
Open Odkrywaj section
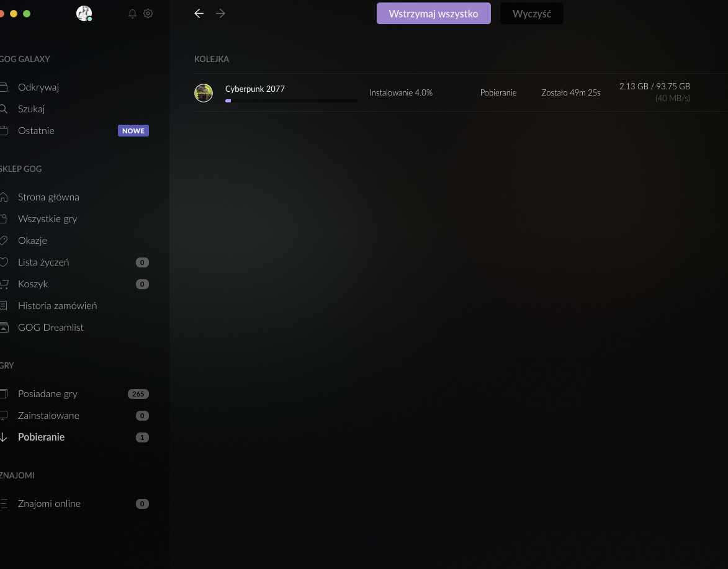point(38,87)
